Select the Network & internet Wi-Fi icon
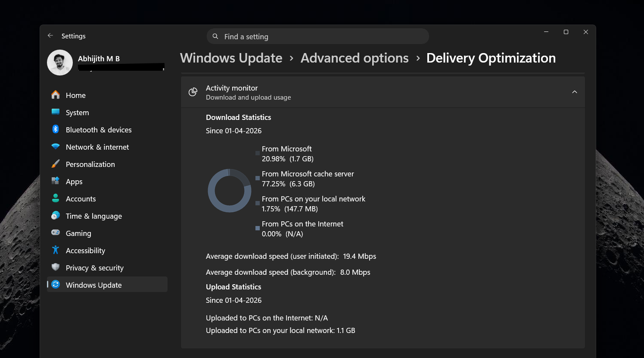Screen dimensions: 644x358 point(56,147)
